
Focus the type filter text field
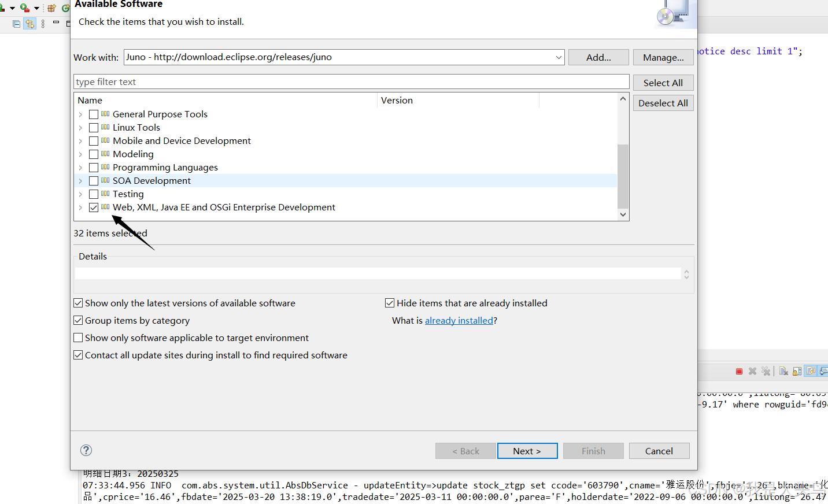click(352, 81)
